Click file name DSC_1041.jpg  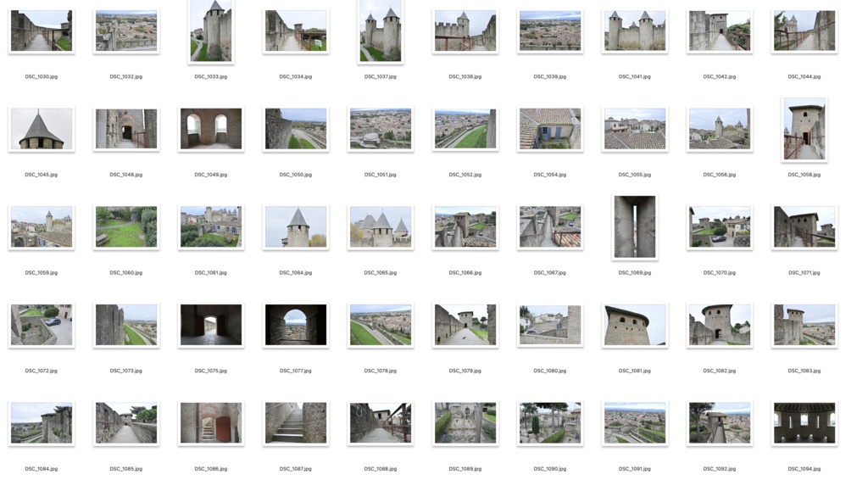pyautogui.click(x=634, y=77)
